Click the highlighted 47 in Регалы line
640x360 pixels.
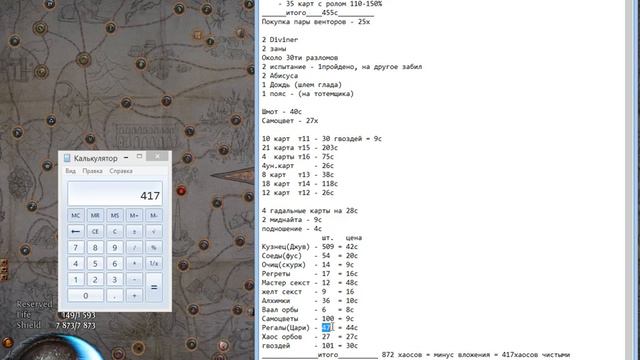coord(326,327)
